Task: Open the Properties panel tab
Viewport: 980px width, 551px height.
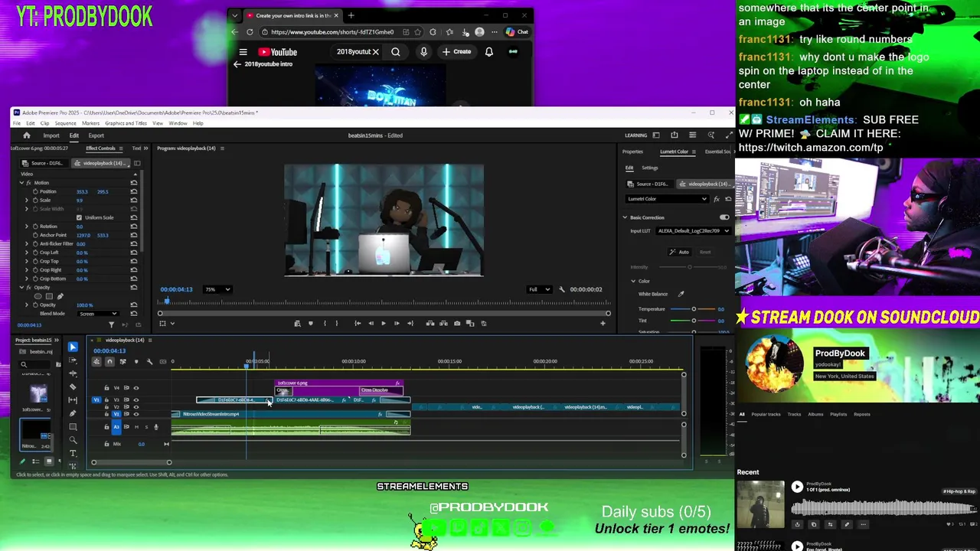Action: click(x=632, y=152)
